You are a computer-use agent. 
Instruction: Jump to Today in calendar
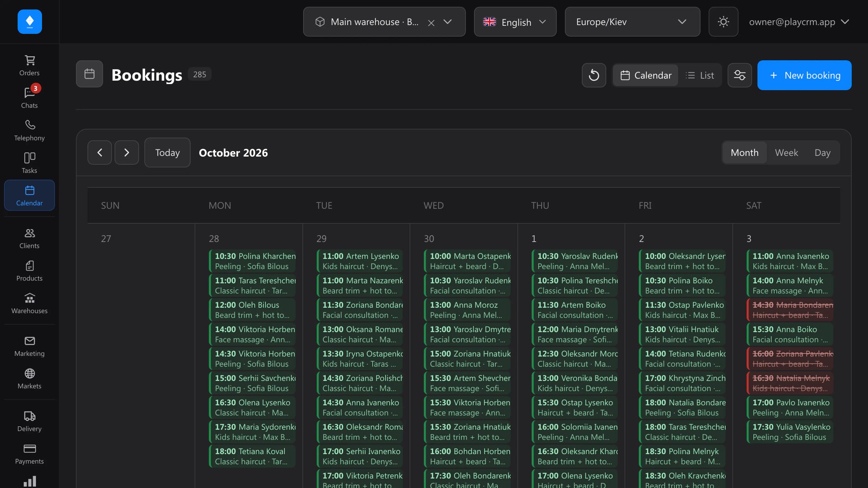pos(167,152)
